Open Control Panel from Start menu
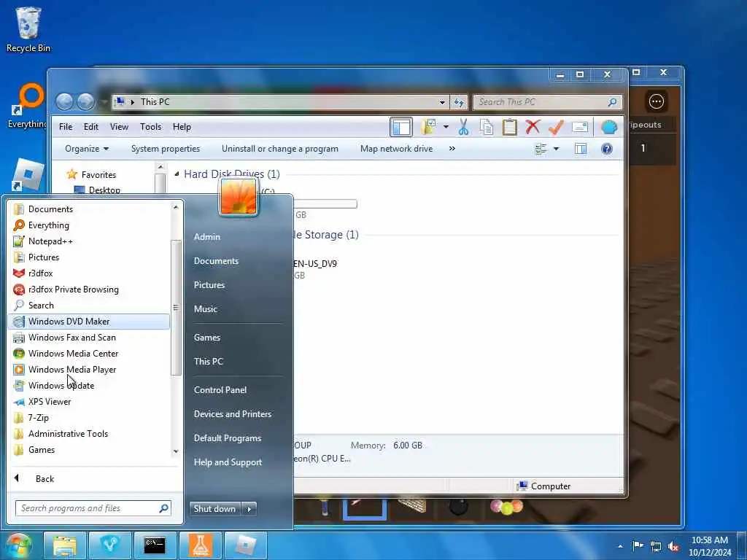This screenshot has width=747, height=560. (220, 390)
